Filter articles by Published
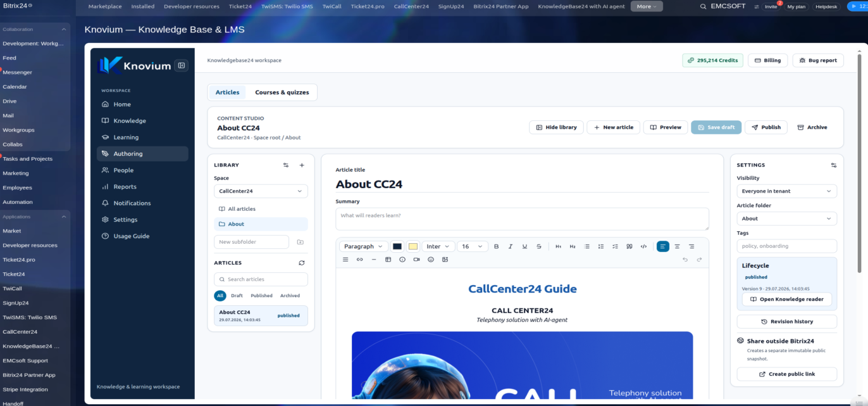 (x=261, y=296)
